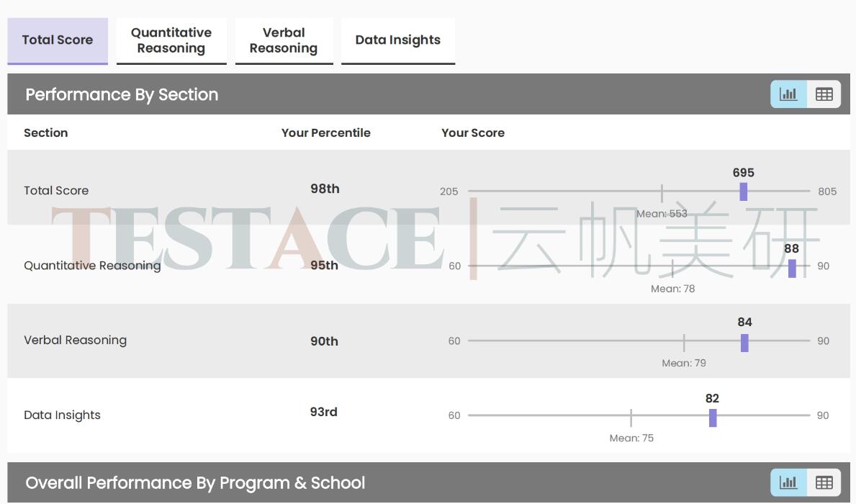Image resolution: width=856 pixels, height=504 pixels.
Task: Switch to the Verbal Reasoning tab
Action: click(284, 40)
